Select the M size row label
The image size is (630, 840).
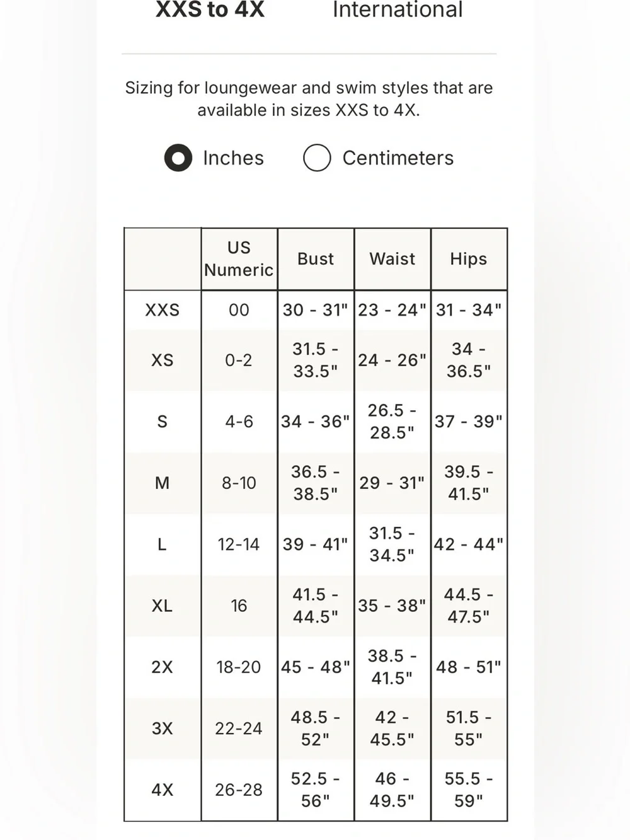163,483
